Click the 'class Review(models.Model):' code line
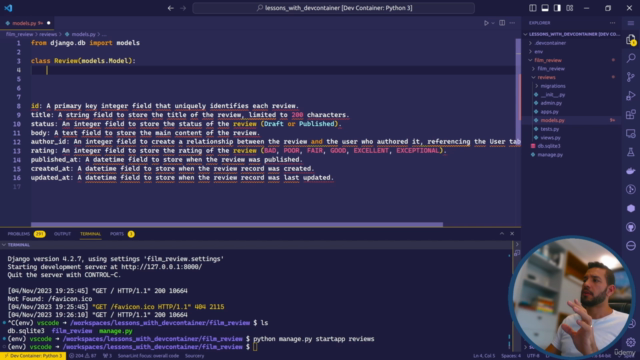Viewport: 640px width, 360px height. point(83,61)
